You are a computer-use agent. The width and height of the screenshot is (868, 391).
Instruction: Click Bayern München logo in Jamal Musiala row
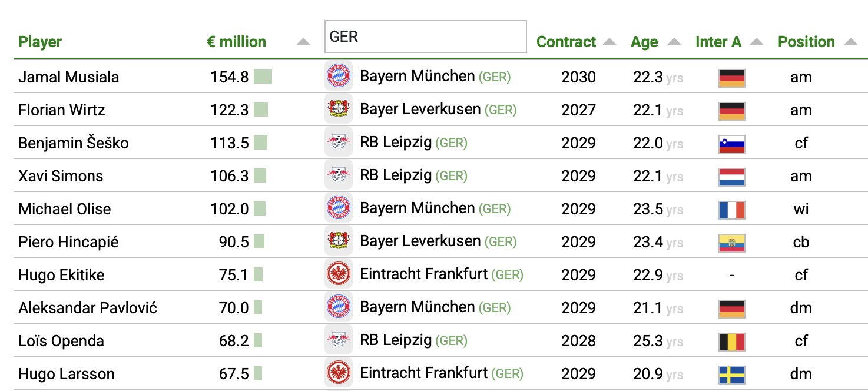coord(339,77)
